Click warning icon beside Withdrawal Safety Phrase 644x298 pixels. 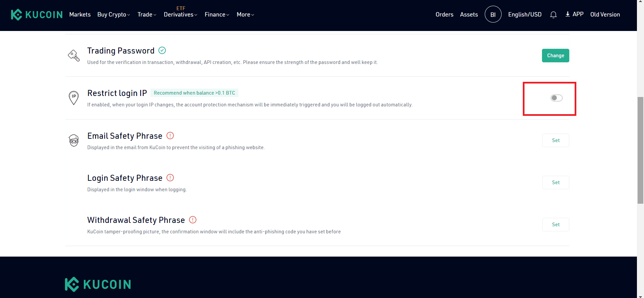click(x=193, y=220)
